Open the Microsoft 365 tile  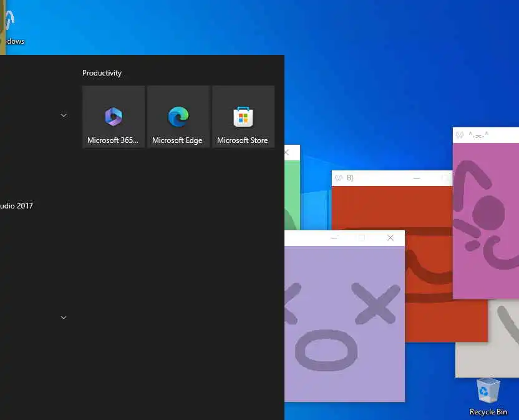pos(114,117)
